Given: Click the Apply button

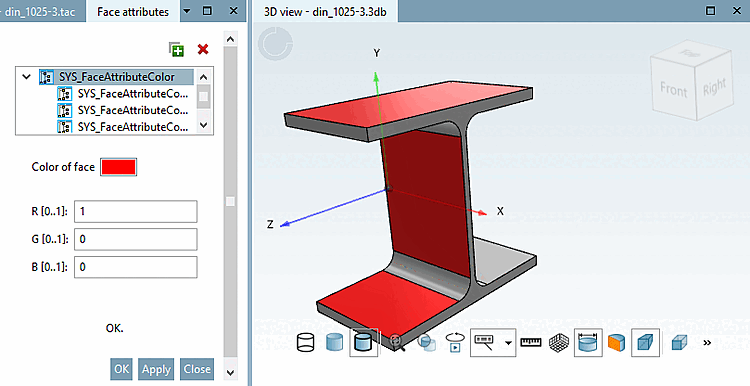Looking at the screenshot, I should pyautogui.click(x=156, y=369).
